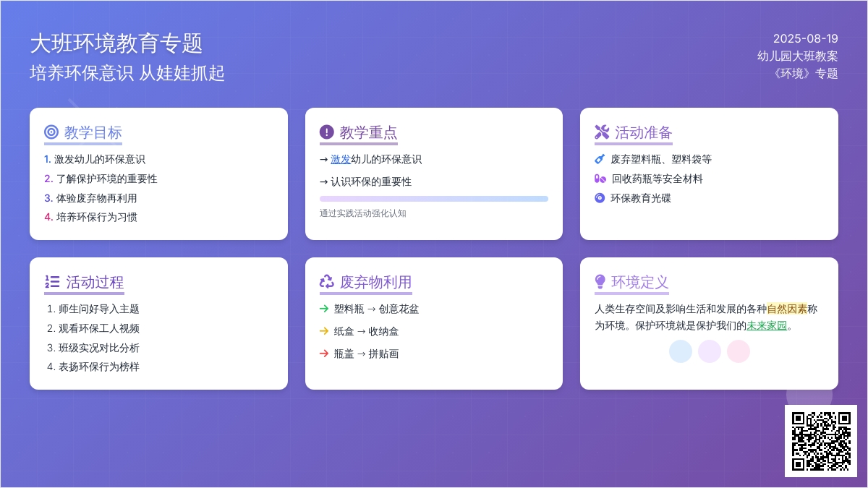Viewport: 868px width, 488px height.
Task: Click the bottle icon next to 废弃塑料瓶
Action: pyautogui.click(x=600, y=159)
